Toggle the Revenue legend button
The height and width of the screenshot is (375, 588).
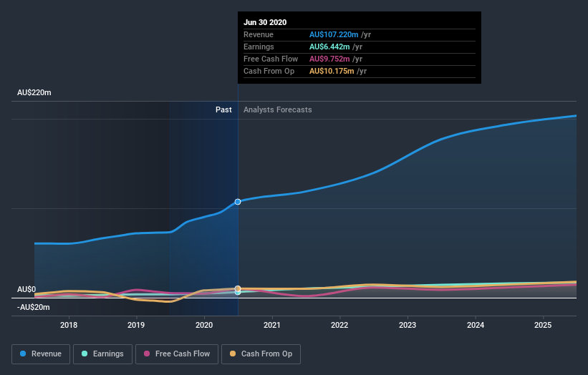pos(41,354)
